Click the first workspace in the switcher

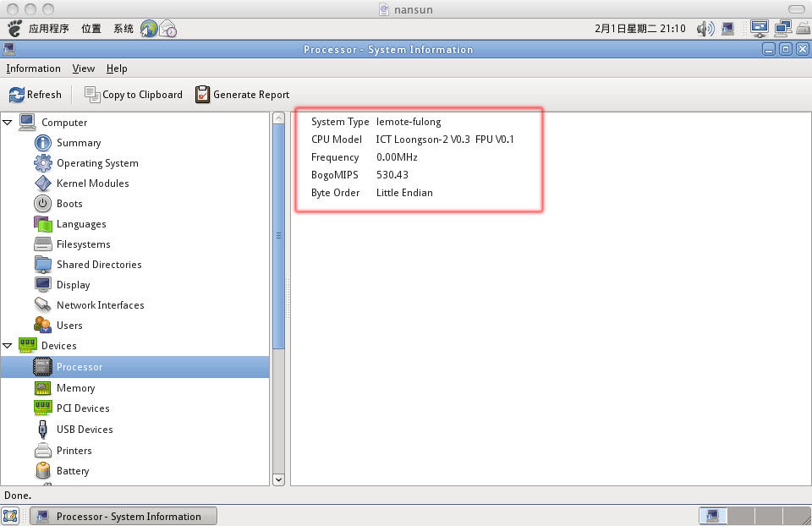(x=712, y=516)
